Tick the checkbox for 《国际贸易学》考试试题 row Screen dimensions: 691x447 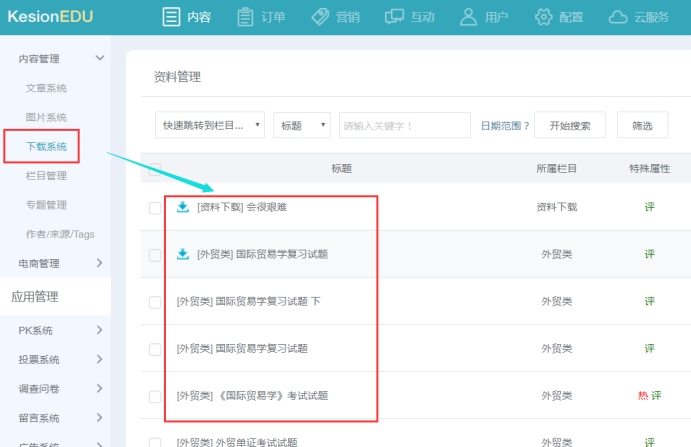155,397
